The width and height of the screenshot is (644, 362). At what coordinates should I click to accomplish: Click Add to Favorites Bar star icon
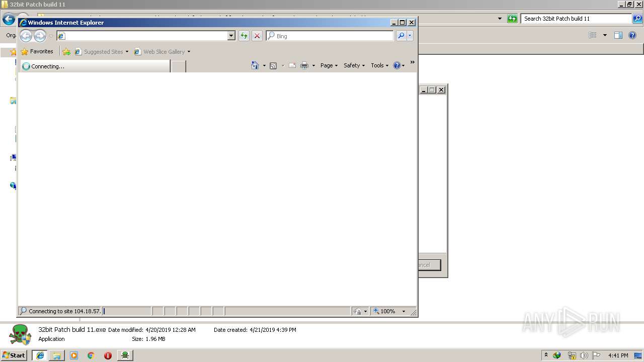pos(66,51)
